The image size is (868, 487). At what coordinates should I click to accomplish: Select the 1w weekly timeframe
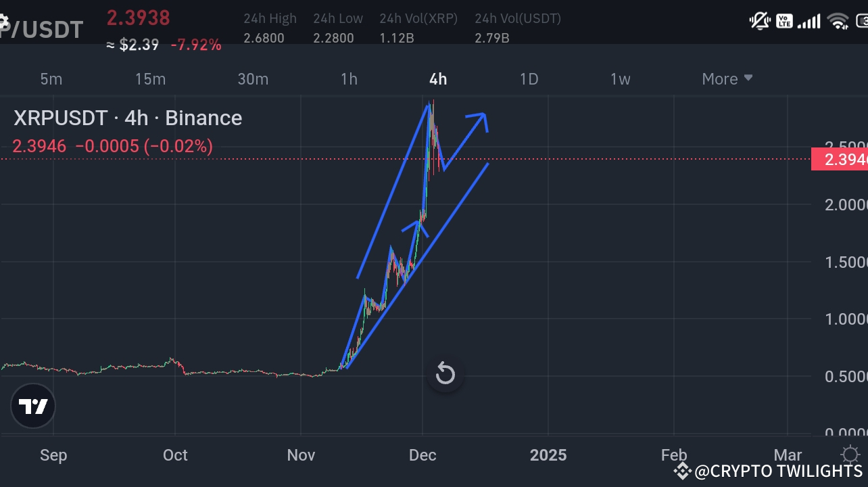(x=620, y=78)
